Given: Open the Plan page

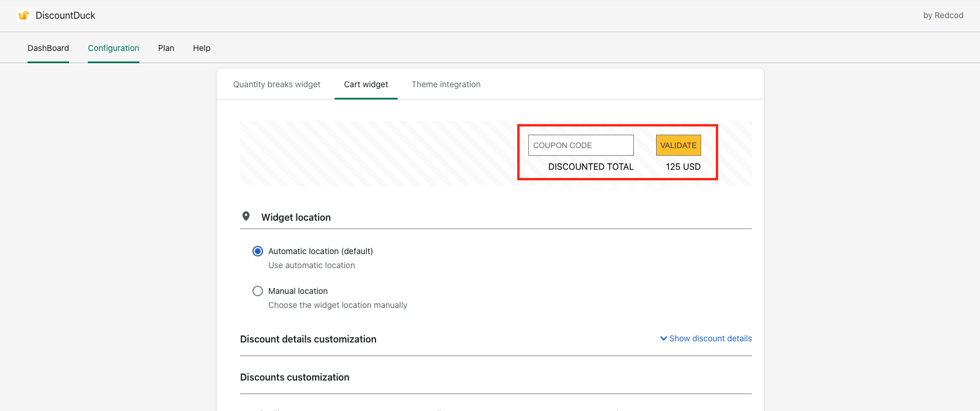Looking at the screenshot, I should pyautogui.click(x=166, y=48).
